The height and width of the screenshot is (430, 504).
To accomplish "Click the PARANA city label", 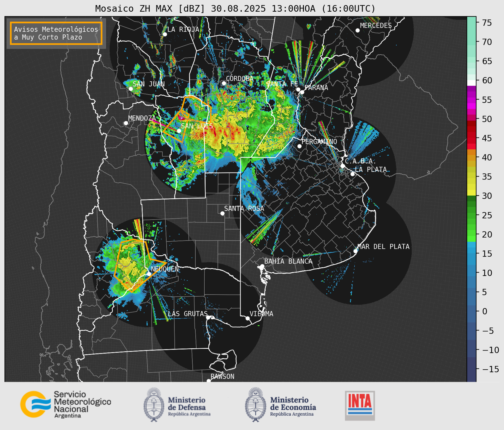I will click(x=316, y=88).
